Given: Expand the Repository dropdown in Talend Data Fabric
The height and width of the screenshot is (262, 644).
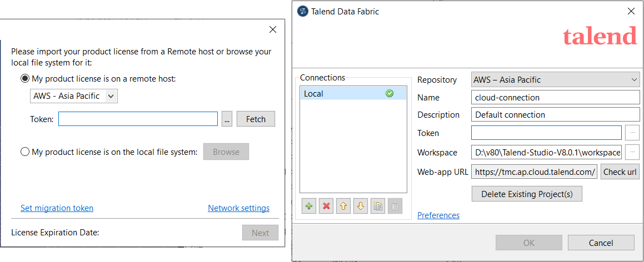Looking at the screenshot, I should coord(556,80).
